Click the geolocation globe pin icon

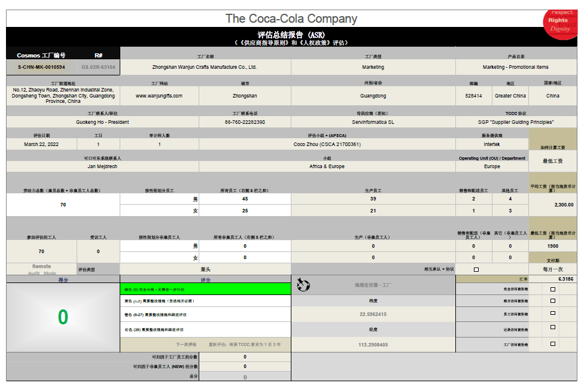(303, 285)
